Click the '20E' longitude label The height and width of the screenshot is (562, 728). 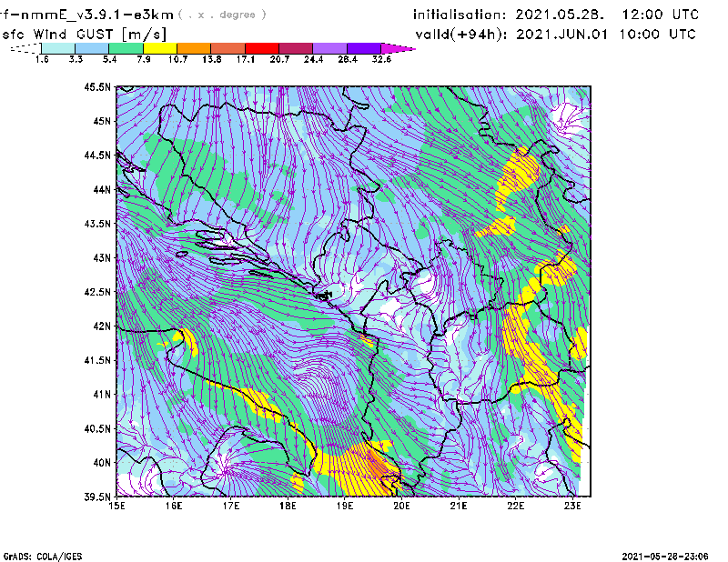tap(401, 506)
